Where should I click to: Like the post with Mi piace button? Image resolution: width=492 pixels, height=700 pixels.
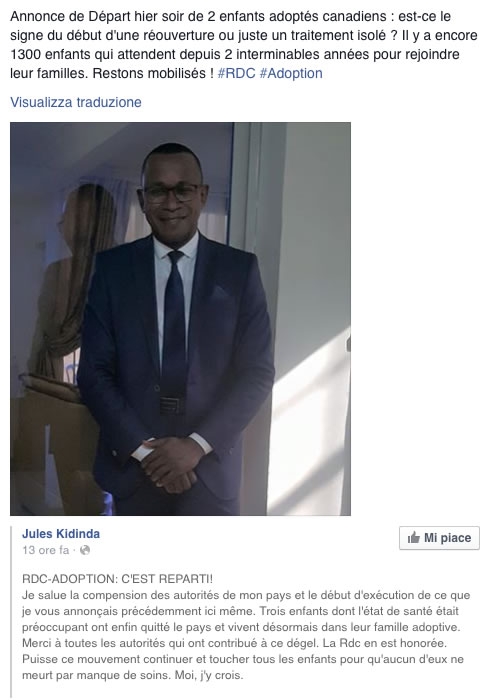click(439, 538)
